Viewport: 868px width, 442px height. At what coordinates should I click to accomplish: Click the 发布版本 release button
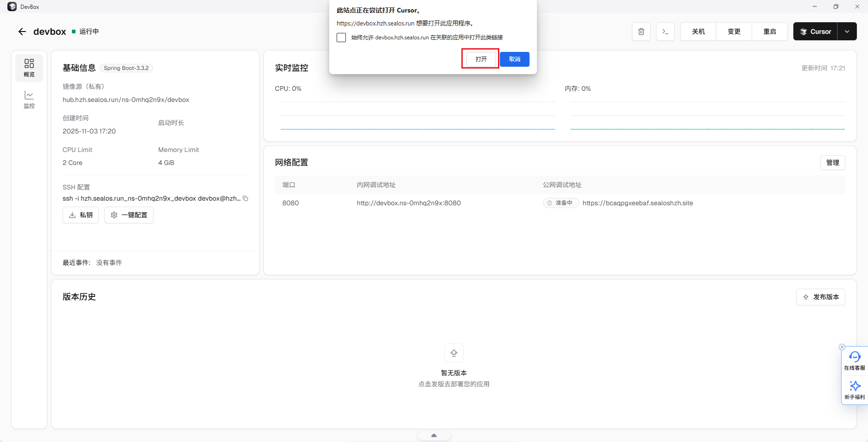click(821, 297)
